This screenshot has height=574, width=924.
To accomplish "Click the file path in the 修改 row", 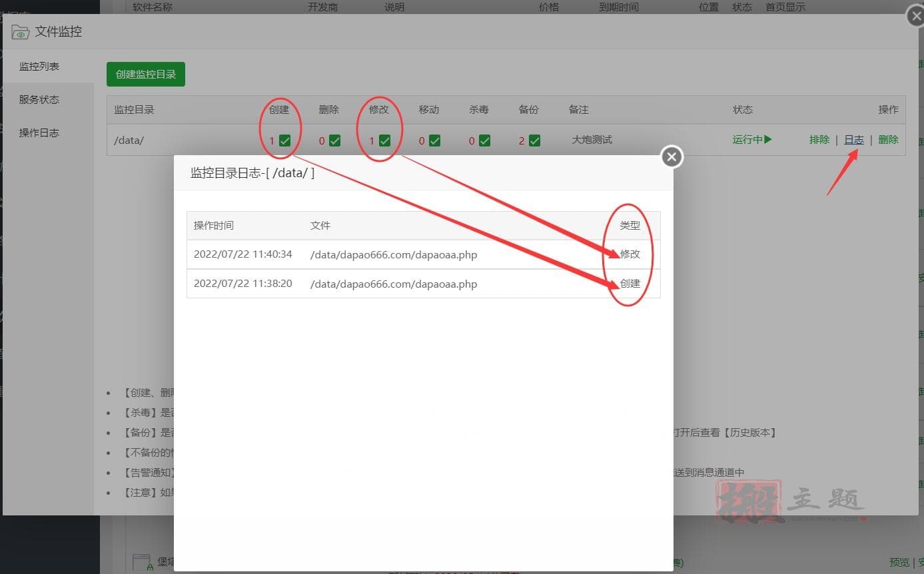I will tap(394, 254).
